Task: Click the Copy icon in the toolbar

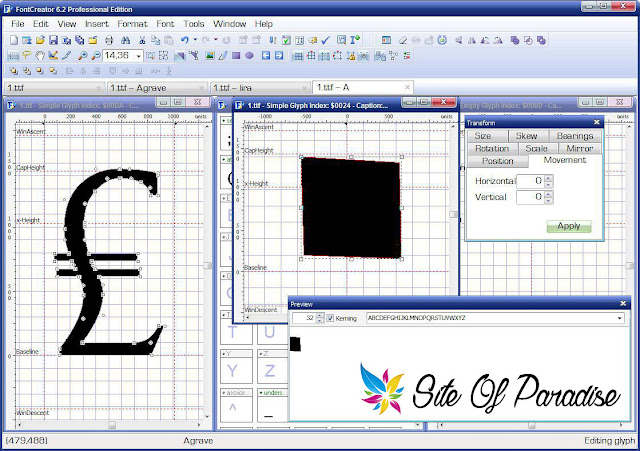Action: 156,40
